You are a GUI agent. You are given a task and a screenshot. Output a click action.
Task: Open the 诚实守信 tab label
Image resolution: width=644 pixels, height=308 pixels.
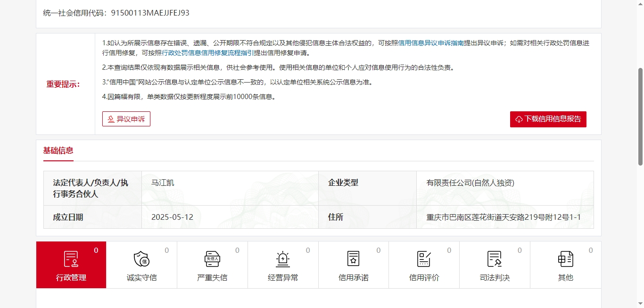[141, 277]
